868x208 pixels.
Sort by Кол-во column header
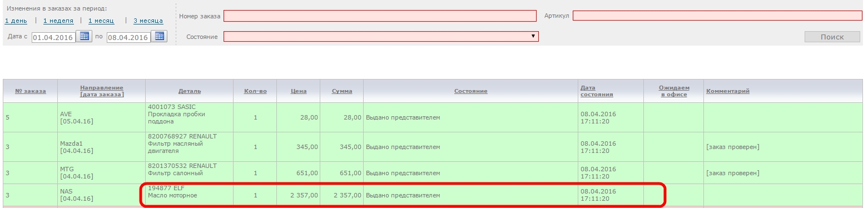click(x=255, y=91)
